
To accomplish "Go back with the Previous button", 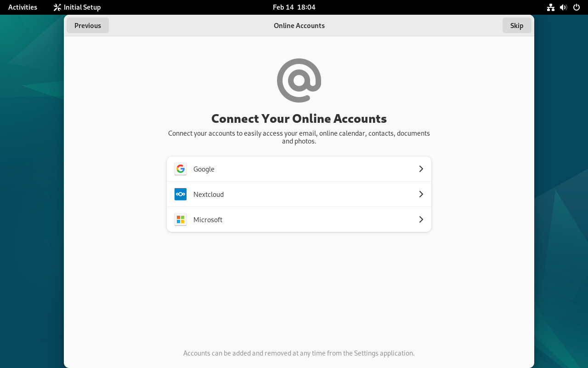I will [88, 26].
